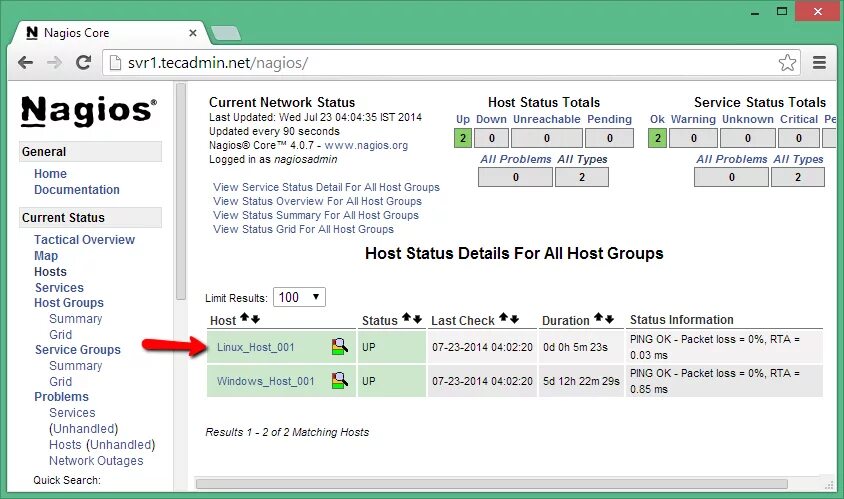The image size is (844, 499).
Task: Sort Host column descending arrow
Action: (256, 319)
